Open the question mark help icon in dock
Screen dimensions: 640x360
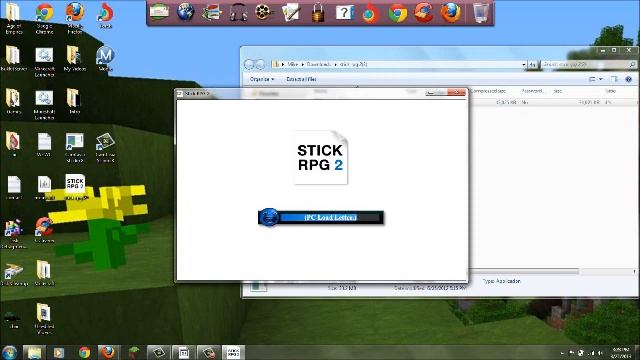pos(344,12)
